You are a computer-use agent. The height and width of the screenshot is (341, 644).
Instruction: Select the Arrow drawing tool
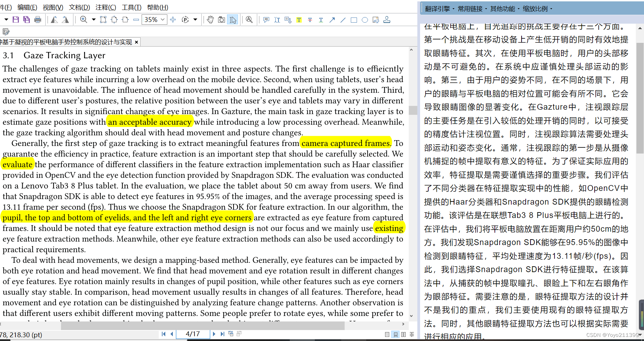click(332, 20)
